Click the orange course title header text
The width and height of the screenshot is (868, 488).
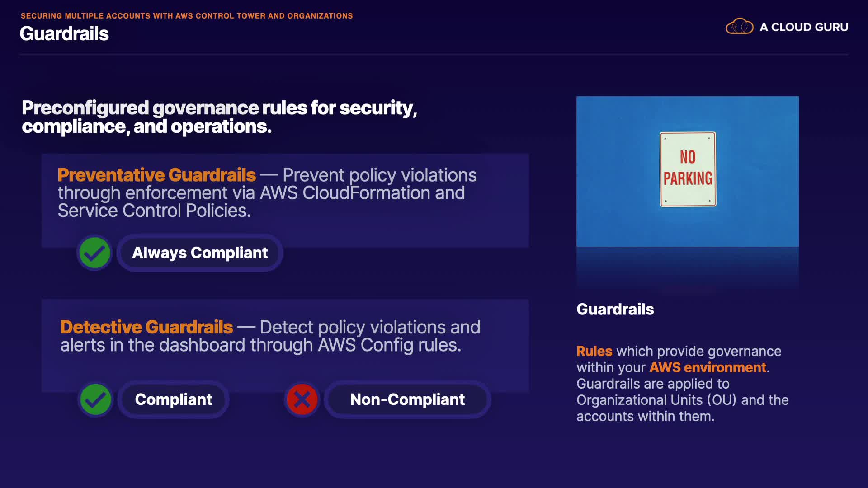[187, 16]
